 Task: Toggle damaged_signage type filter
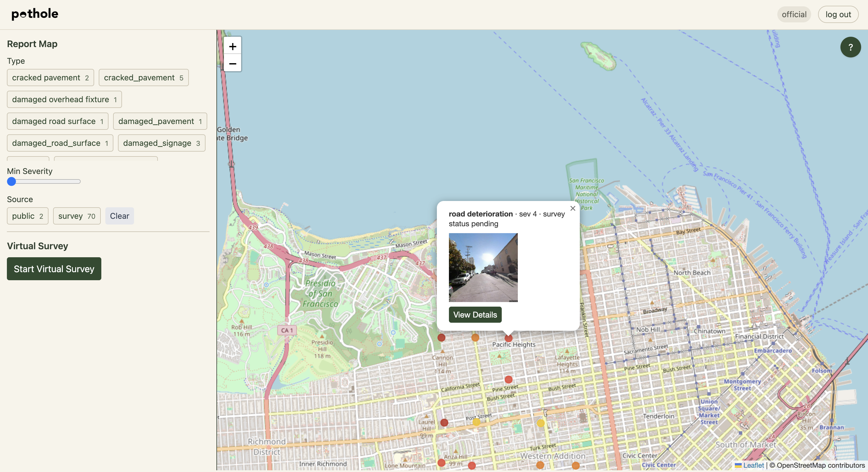tap(161, 143)
